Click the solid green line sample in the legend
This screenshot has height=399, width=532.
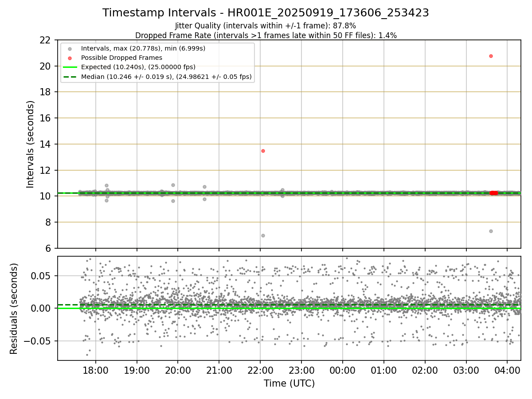pyautogui.click(x=70, y=67)
